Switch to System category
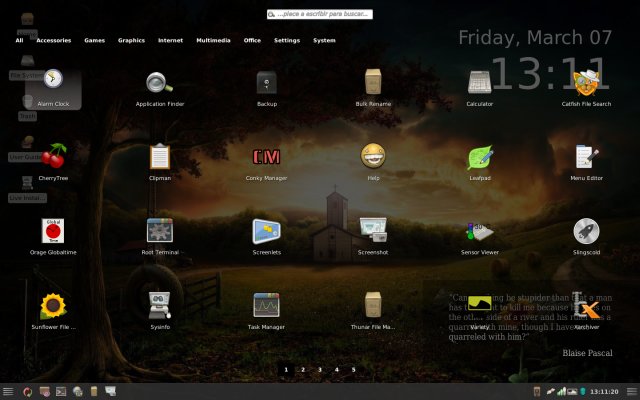The height and width of the screenshot is (400, 640). tap(324, 40)
